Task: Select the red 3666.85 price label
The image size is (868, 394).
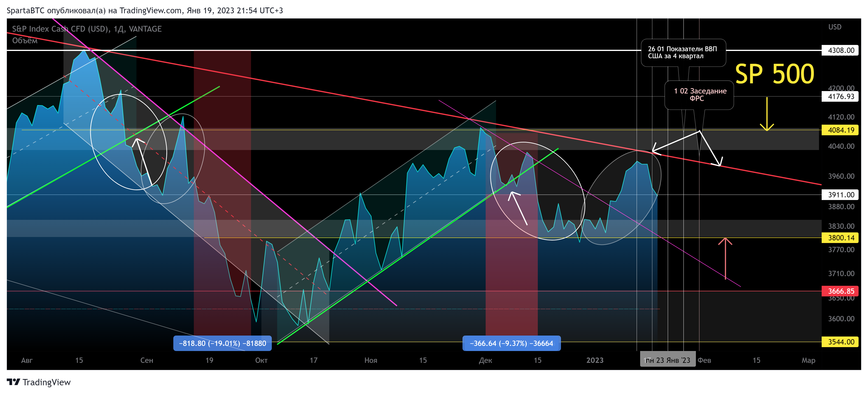Action: tap(840, 291)
